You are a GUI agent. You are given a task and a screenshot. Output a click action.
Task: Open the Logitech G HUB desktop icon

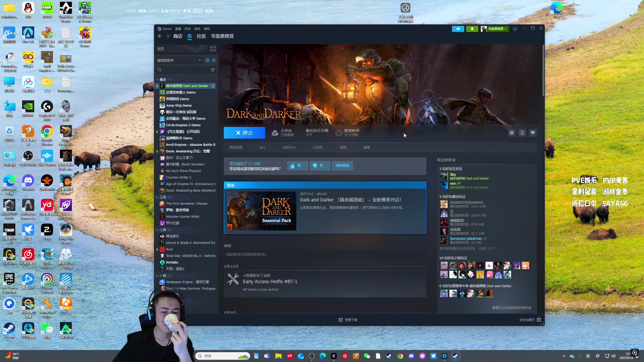(x=47, y=111)
